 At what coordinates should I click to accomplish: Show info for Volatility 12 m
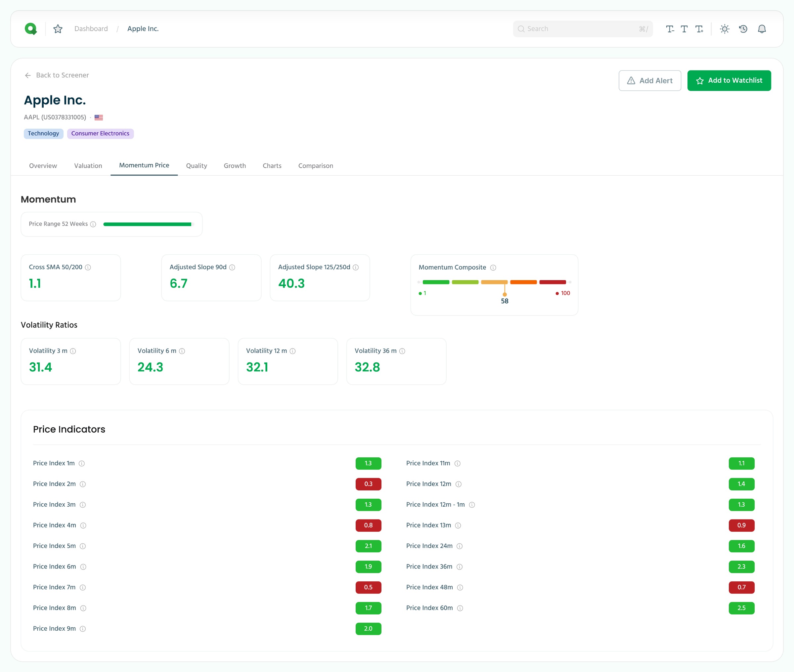(x=292, y=351)
